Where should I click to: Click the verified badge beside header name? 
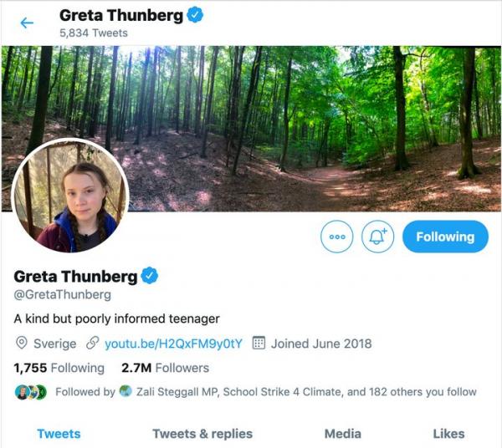[x=195, y=15]
